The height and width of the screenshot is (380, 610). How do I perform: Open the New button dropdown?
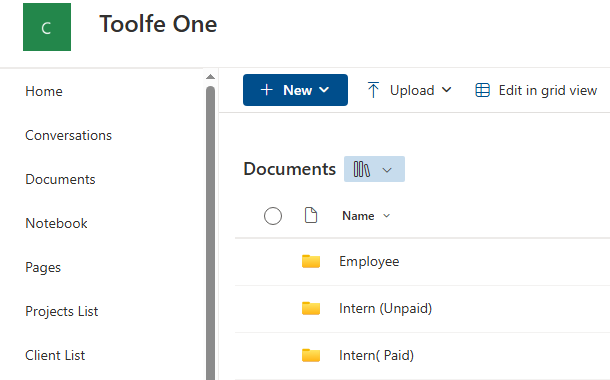295,90
